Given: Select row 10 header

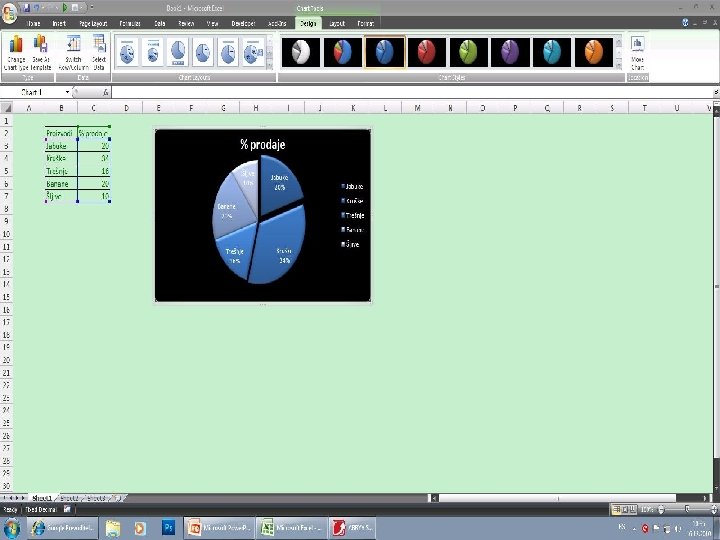Looking at the screenshot, I should pyautogui.click(x=6, y=234).
